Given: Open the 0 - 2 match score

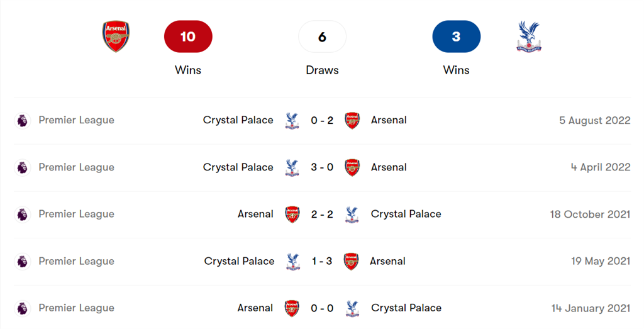Looking at the screenshot, I should click(322, 120).
